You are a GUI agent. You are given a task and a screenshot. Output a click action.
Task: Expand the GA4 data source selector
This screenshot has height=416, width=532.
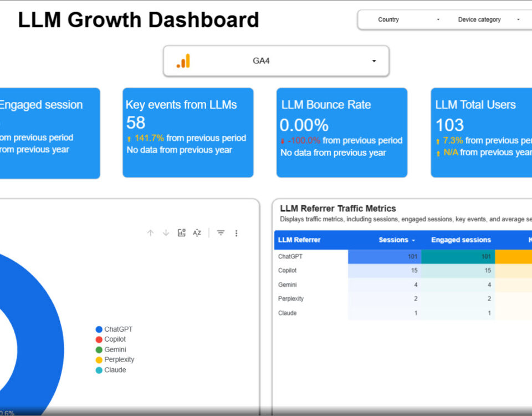click(x=276, y=61)
